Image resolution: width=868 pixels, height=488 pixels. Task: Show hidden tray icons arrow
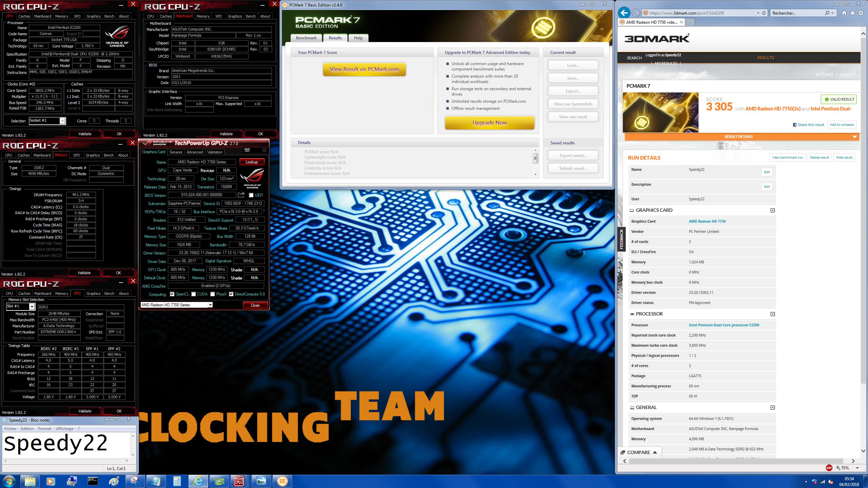pyautogui.click(x=806, y=482)
